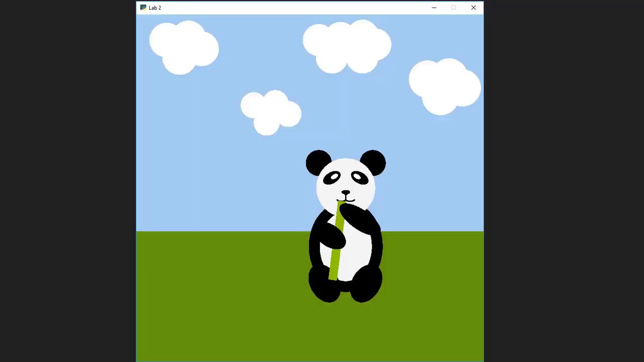Click the Lab 2 window app icon
The height and width of the screenshot is (362, 644).
point(143,8)
